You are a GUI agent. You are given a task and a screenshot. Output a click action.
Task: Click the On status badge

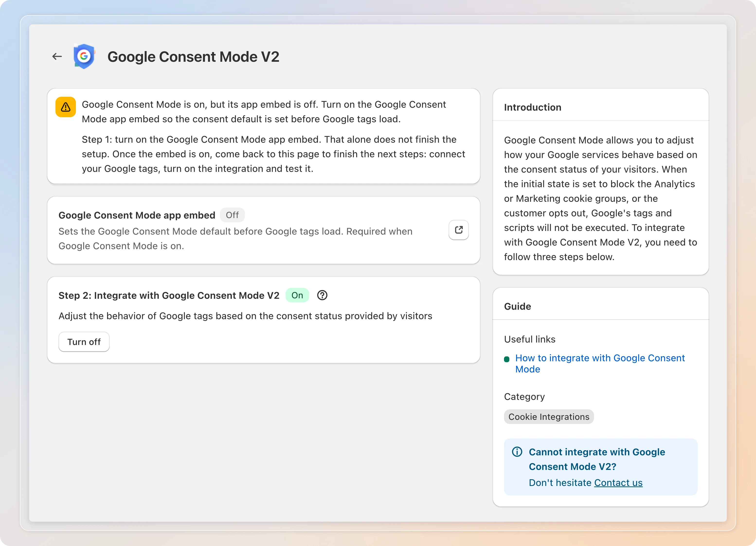[297, 295]
